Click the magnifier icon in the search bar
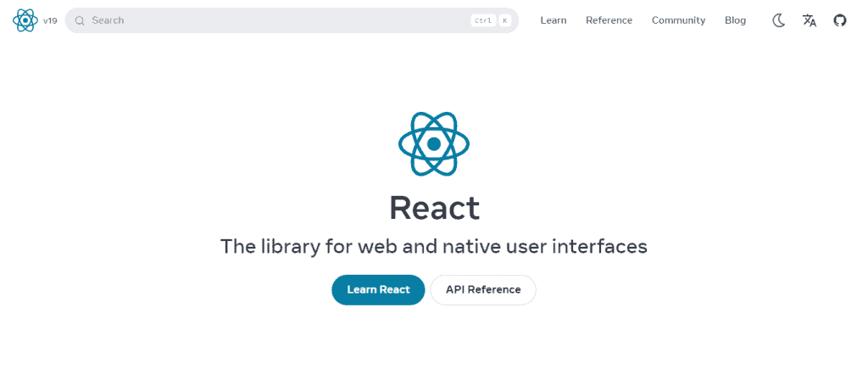 (81, 20)
